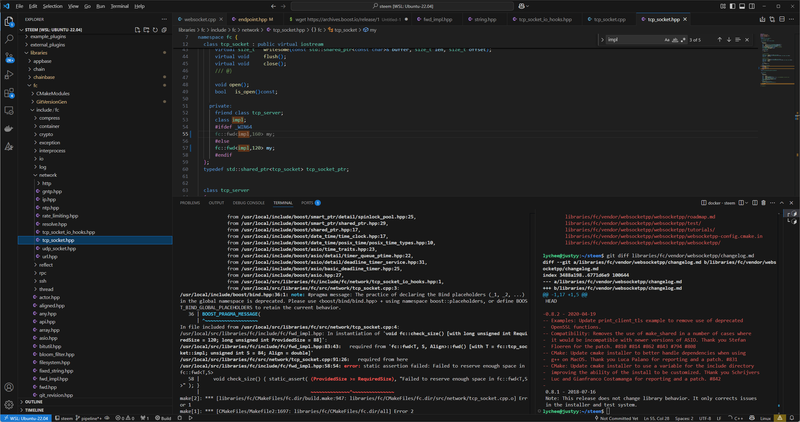The image size is (800, 422).
Task: Open the File menu
Action: (19, 6)
